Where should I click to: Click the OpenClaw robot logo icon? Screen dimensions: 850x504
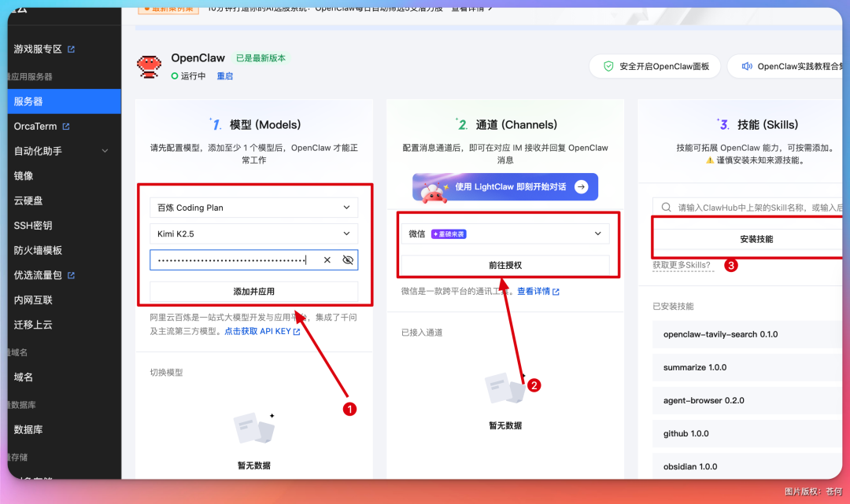pos(148,65)
